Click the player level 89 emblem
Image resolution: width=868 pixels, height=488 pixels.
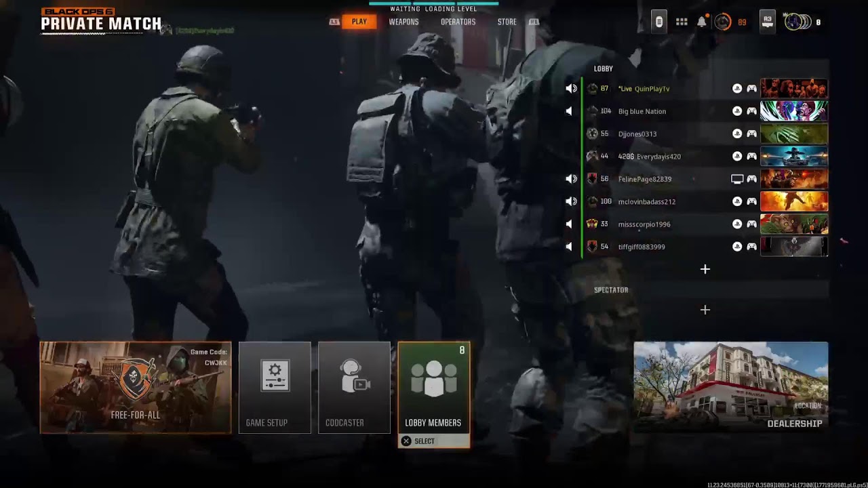point(723,22)
